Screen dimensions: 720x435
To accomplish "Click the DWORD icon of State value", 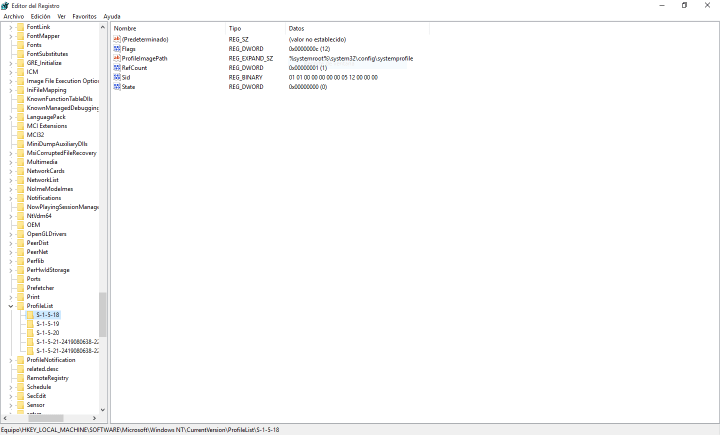I will pos(117,86).
